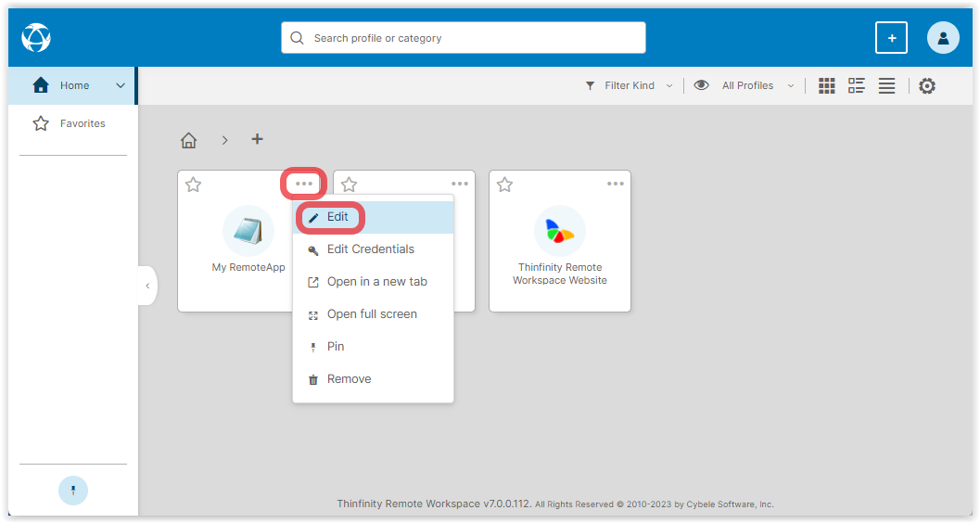Open middle card three-dot menu

(x=460, y=184)
